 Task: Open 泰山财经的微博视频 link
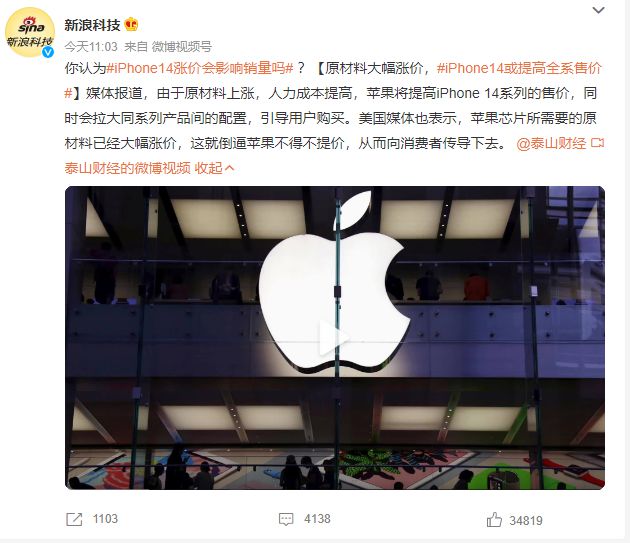pyautogui.click(x=127, y=168)
